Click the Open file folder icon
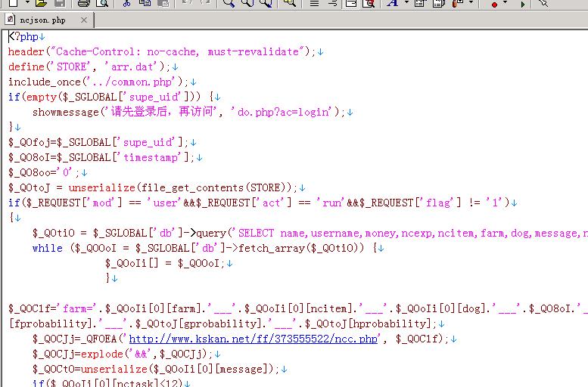The image size is (588, 387). [x=42, y=3]
